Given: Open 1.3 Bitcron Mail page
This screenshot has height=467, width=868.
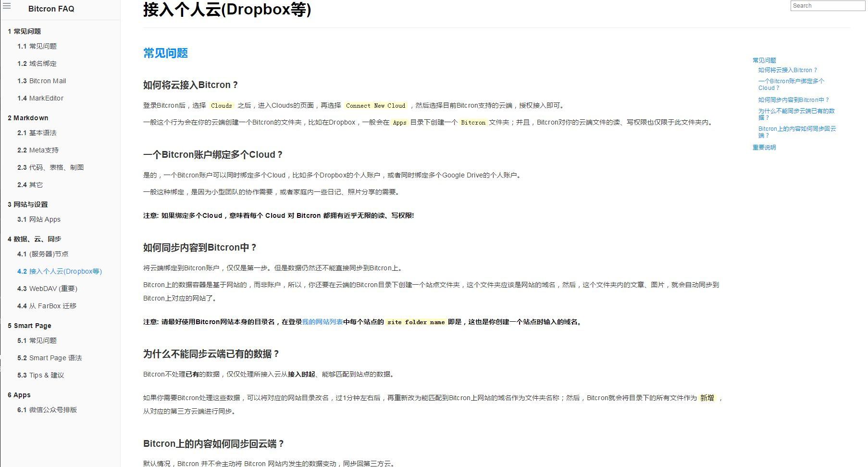Looking at the screenshot, I should click(42, 81).
